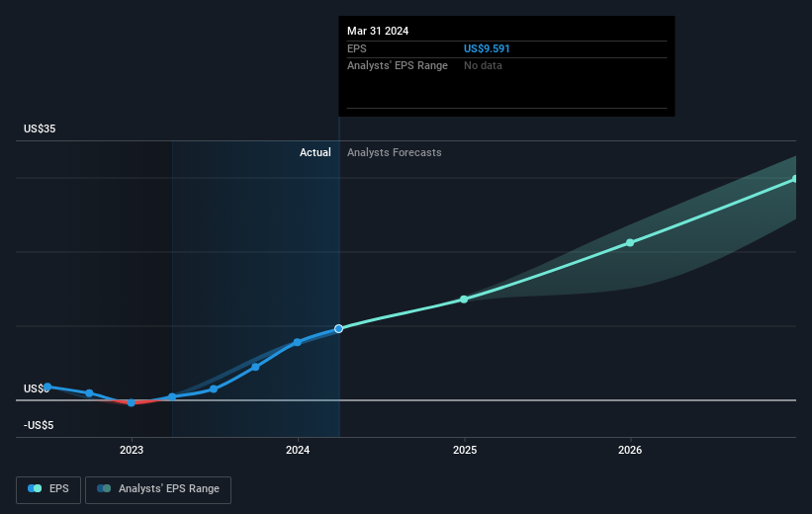The width and height of the screenshot is (812, 514).
Task: Click the Analysts' EPS Range legend color icon
Action: [x=104, y=488]
